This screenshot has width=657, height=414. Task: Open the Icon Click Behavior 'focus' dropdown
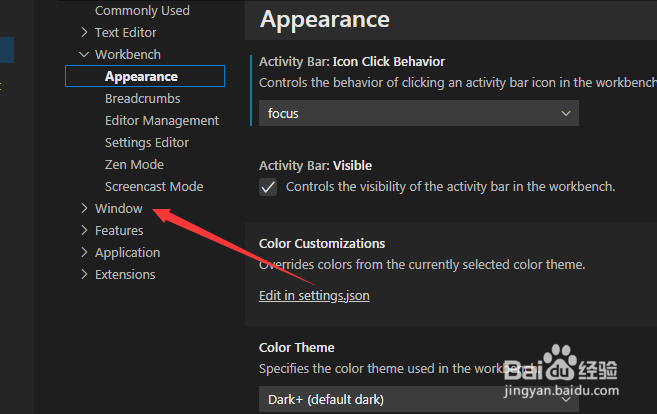[418, 114]
